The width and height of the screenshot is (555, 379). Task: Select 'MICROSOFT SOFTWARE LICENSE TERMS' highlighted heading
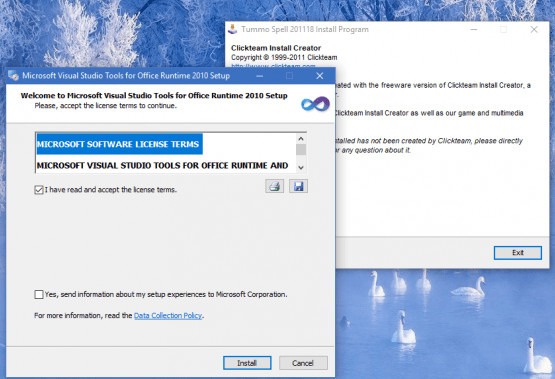[118, 144]
